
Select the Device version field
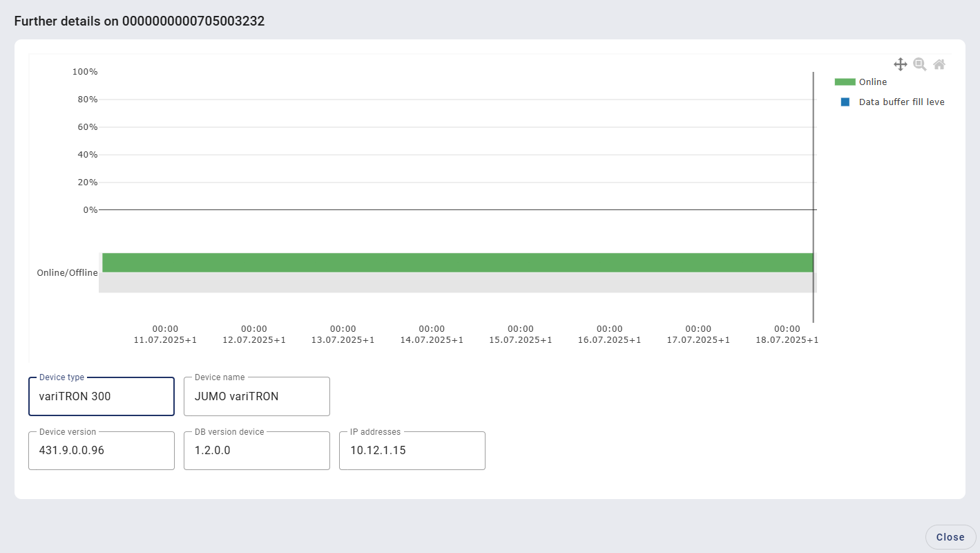pyautogui.click(x=101, y=451)
